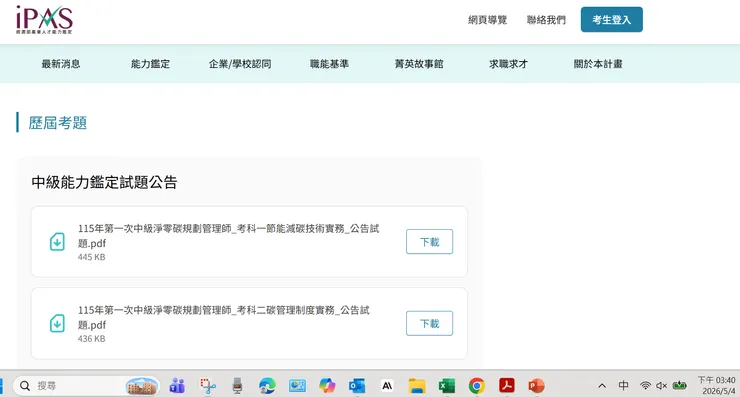This screenshot has height=397, width=740.
Task: Open the 求職求才 menu
Action: pyautogui.click(x=508, y=64)
